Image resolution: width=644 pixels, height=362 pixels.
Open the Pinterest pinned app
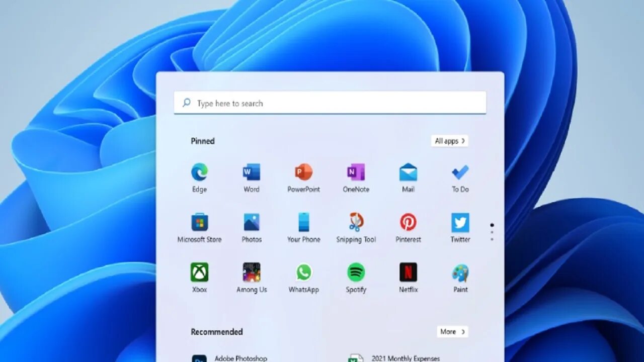(408, 222)
